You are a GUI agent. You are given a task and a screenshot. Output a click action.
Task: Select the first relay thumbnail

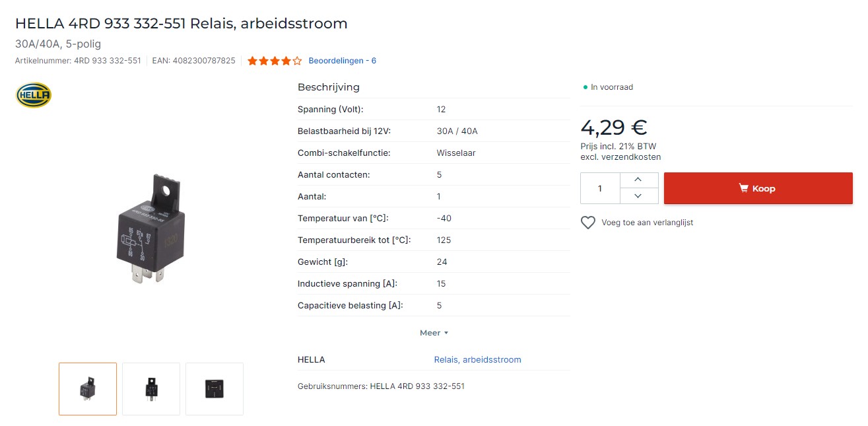[x=88, y=389]
